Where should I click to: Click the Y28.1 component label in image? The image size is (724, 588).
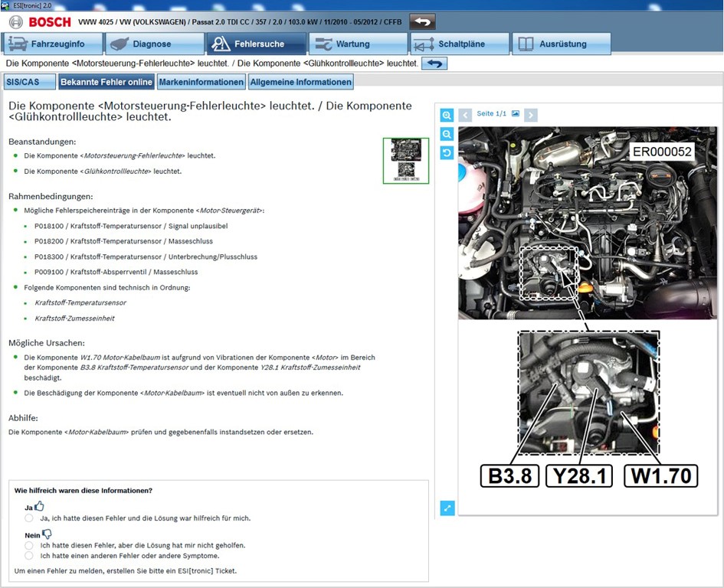pos(579,476)
